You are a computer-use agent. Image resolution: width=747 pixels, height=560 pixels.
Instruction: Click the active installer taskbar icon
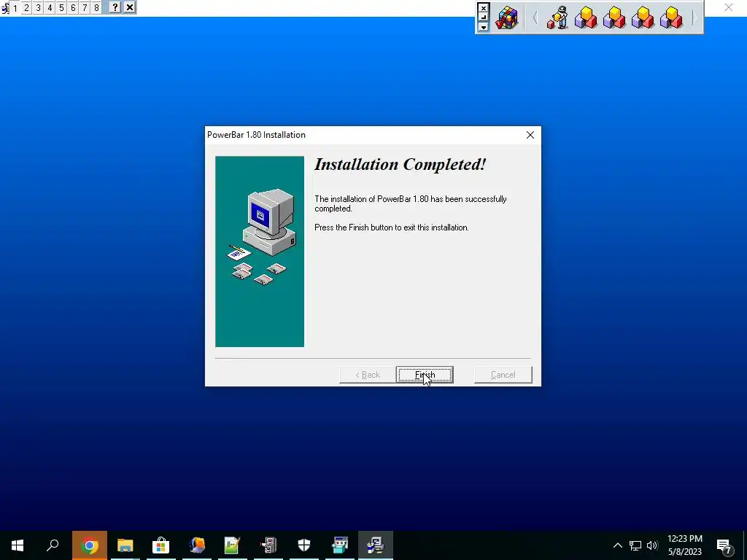[x=376, y=545]
